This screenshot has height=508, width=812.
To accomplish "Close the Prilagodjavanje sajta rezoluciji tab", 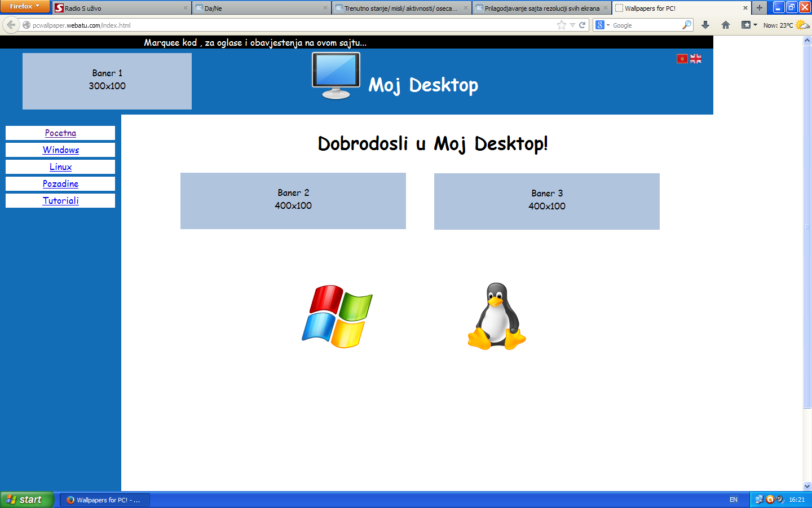I will tap(605, 8).
